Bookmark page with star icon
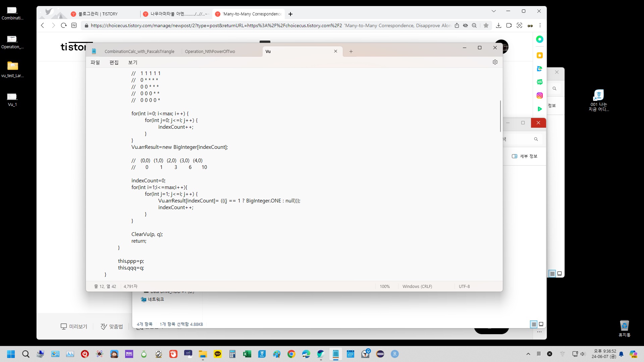This screenshot has height=362, width=644. (x=486, y=25)
